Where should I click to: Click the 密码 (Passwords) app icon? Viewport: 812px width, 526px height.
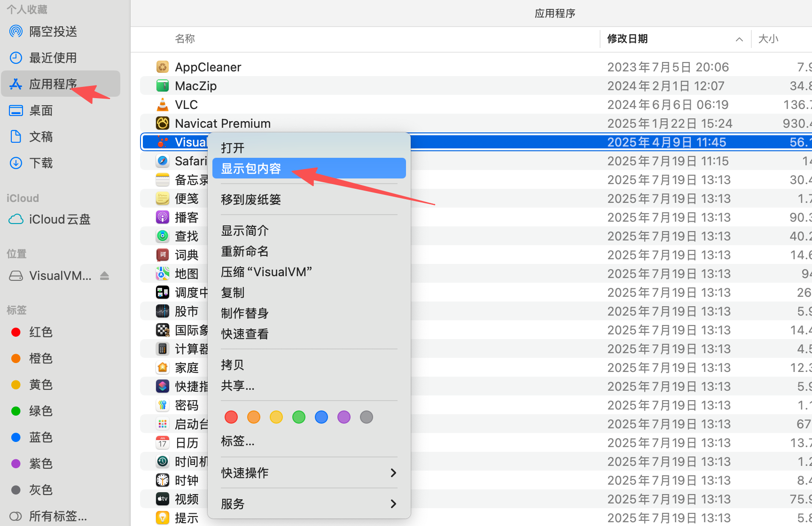[x=163, y=405]
